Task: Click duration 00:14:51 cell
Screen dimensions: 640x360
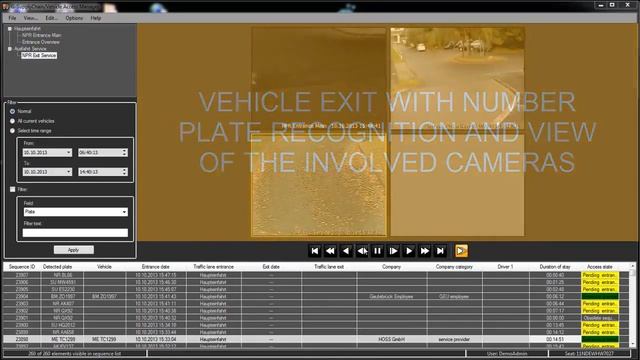Action: (555, 339)
